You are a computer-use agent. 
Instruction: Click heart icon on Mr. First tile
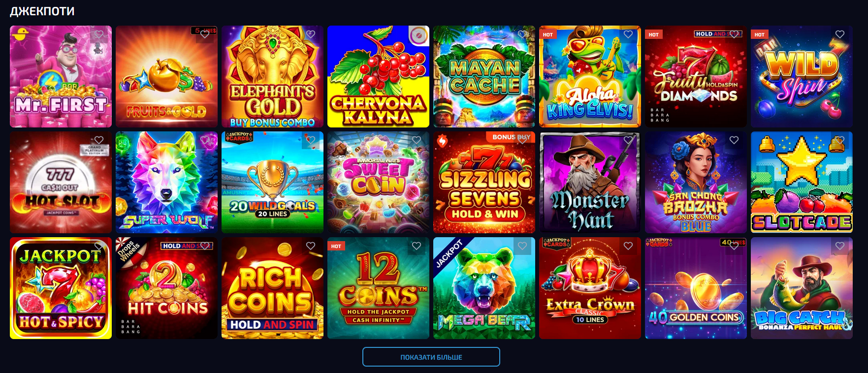99,34
